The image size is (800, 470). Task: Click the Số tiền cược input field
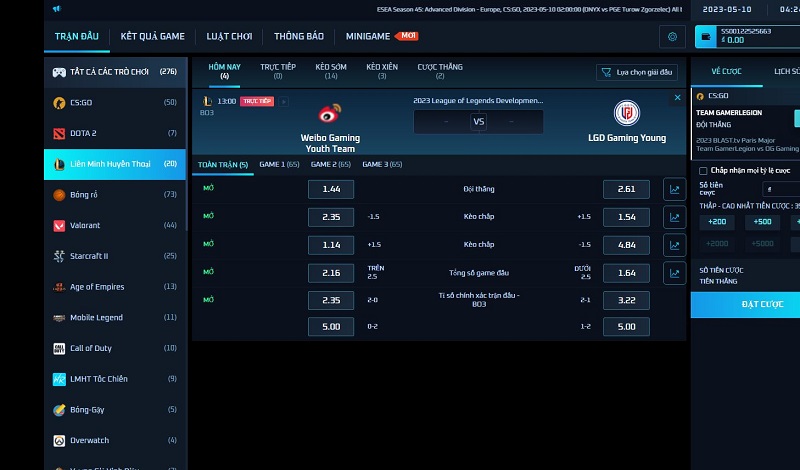[781, 189]
